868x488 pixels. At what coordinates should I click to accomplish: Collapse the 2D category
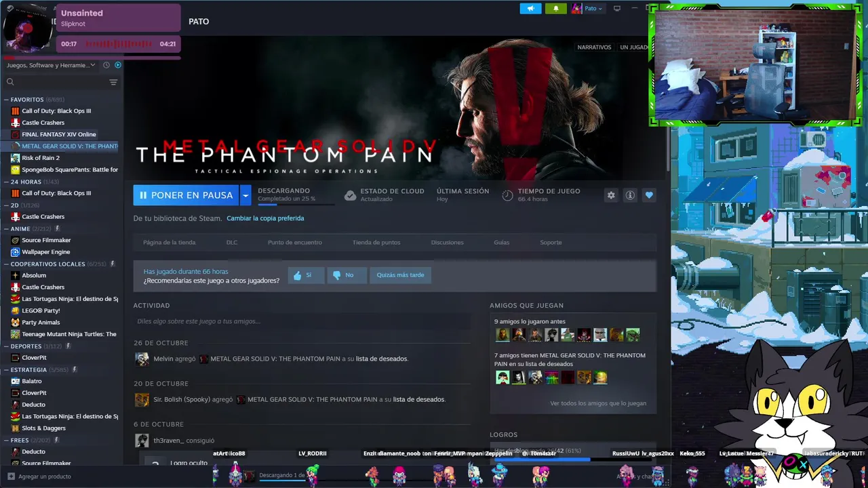click(6, 205)
